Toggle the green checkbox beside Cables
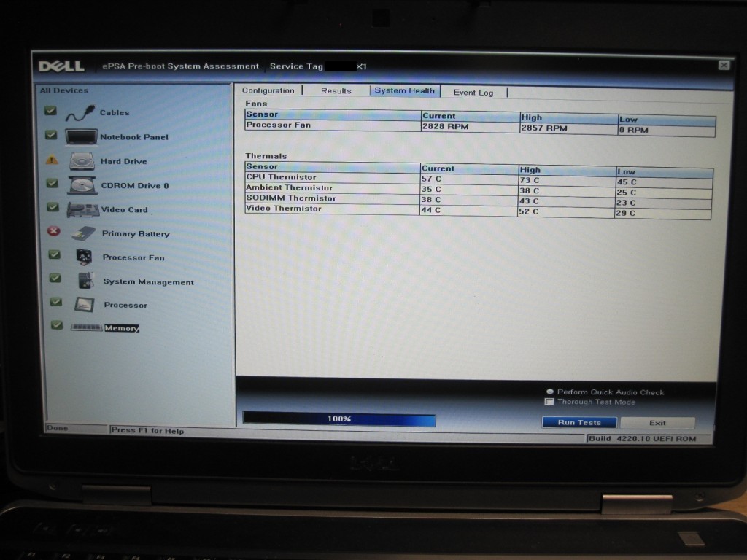Screen dimensions: 747x560 50,111
